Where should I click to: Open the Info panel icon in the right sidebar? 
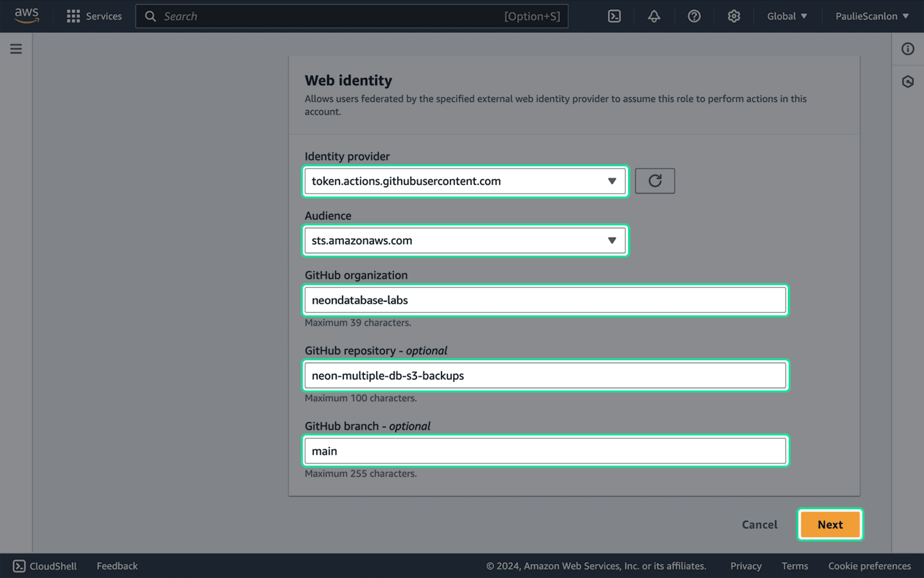tap(908, 49)
